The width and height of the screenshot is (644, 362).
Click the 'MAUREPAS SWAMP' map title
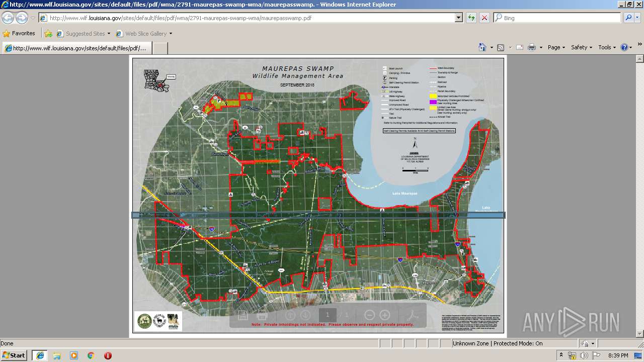pyautogui.click(x=298, y=69)
